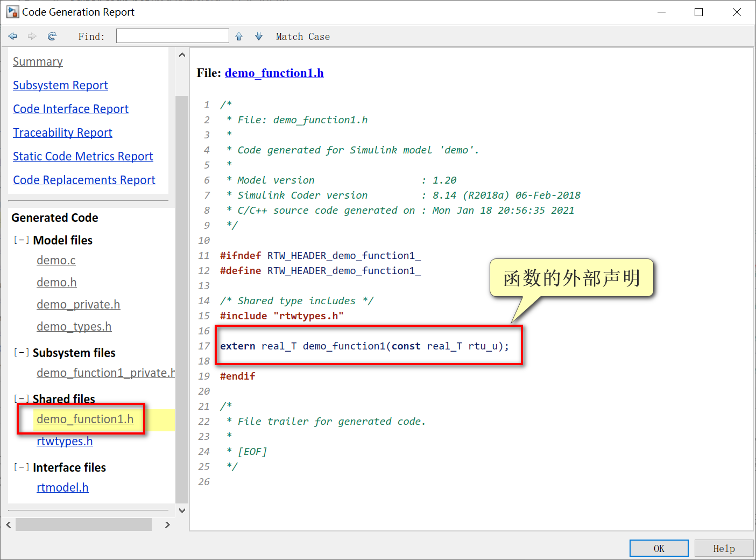Collapse the Model files section

click(x=22, y=240)
